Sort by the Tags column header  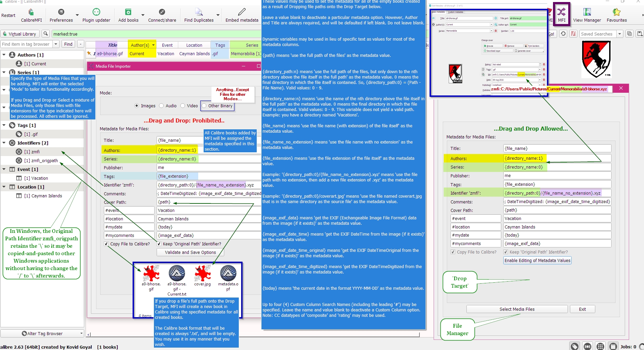tap(220, 45)
